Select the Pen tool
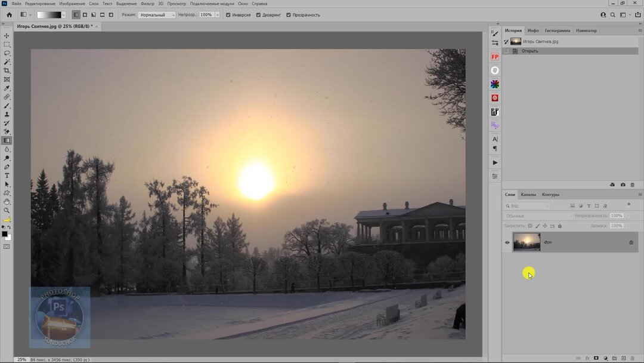The height and width of the screenshot is (363, 644). [x=7, y=167]
